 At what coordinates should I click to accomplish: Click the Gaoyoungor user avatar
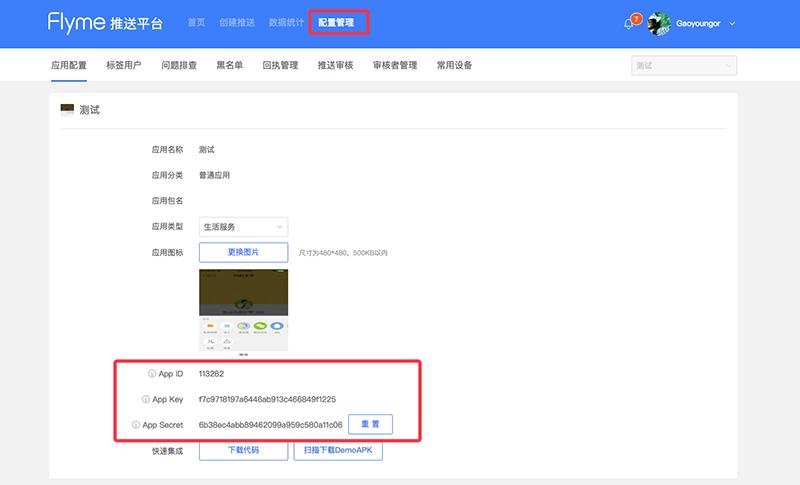pyautogui.click(x=659, y=23)
